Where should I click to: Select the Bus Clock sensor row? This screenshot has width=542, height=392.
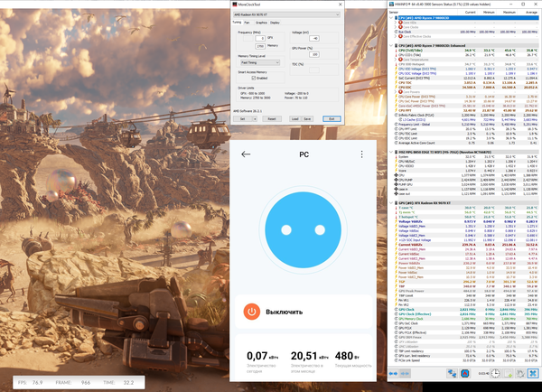click(x=465, y=32)
